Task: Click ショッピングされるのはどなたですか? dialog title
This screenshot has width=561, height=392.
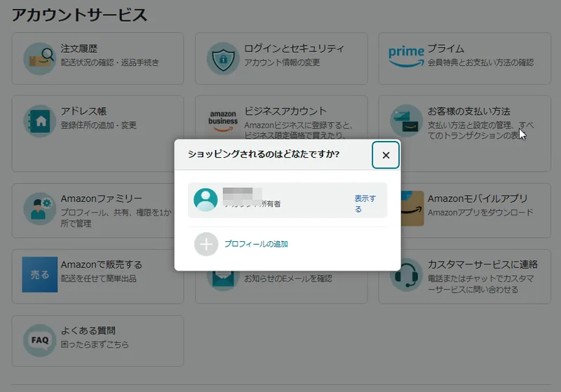Action: coord(264,154)
